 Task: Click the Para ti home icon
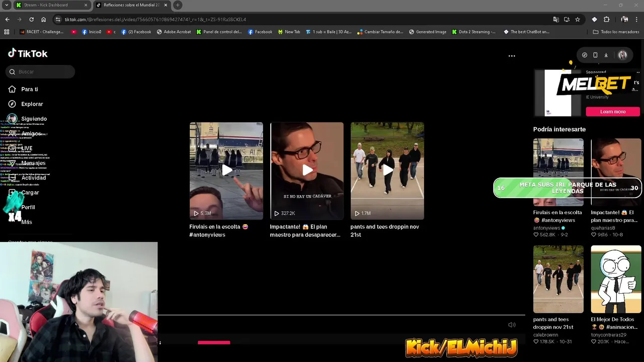pyautogui.click(x=12, y=89)
